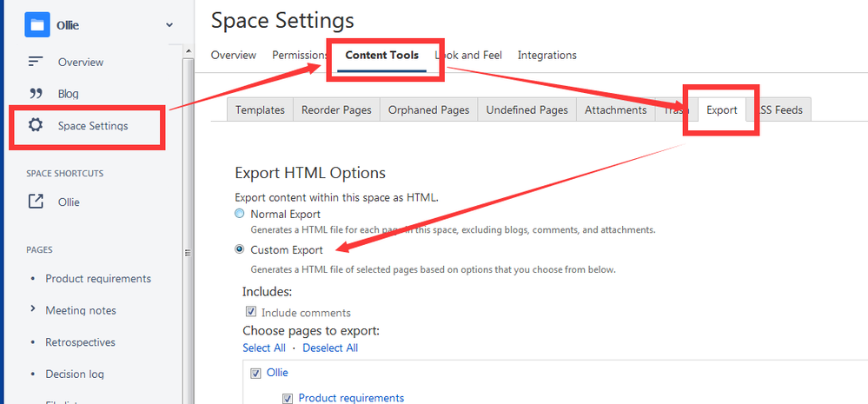Switch to the Look and Feel tab
868x404 pixels.
click(468, 56)
